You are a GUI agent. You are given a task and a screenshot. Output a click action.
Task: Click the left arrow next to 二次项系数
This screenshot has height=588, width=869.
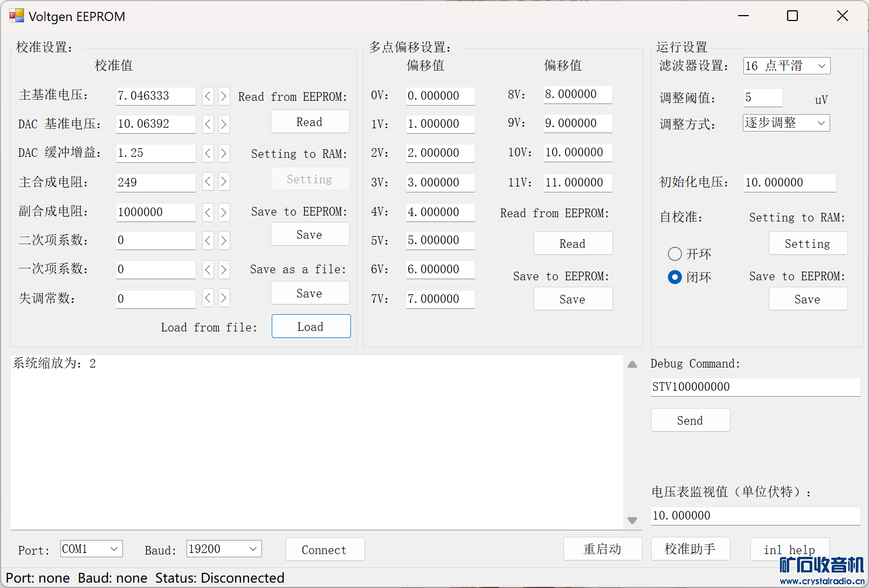tap(208, 240)
